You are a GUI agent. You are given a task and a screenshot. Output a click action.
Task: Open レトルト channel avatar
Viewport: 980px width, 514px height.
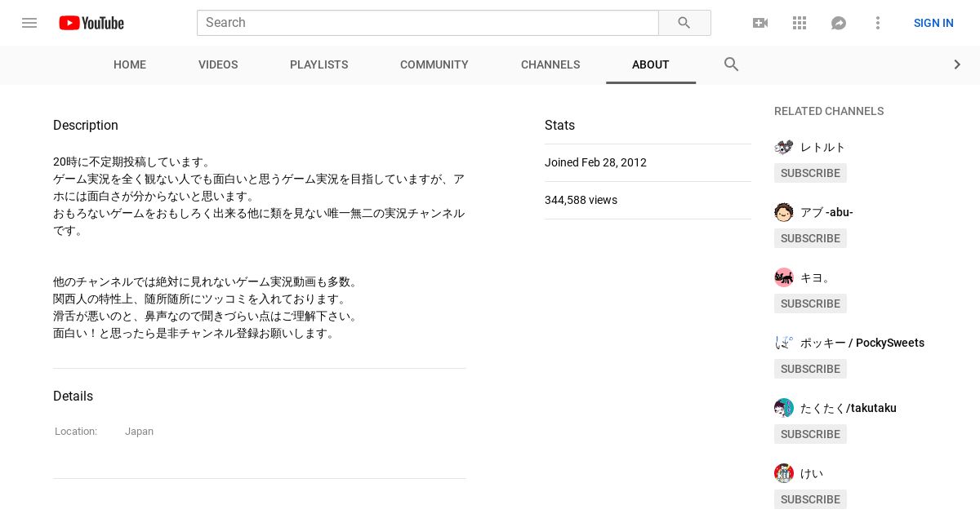784,147
